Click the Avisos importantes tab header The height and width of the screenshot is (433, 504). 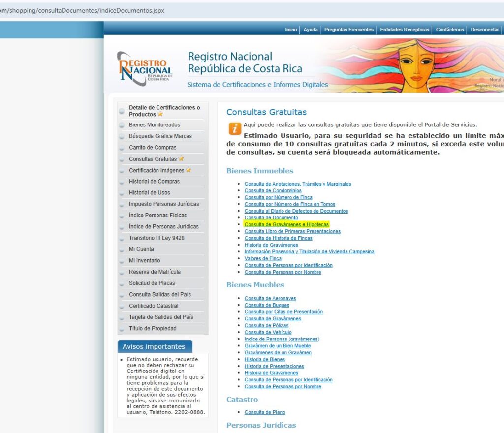coord(155,346)
